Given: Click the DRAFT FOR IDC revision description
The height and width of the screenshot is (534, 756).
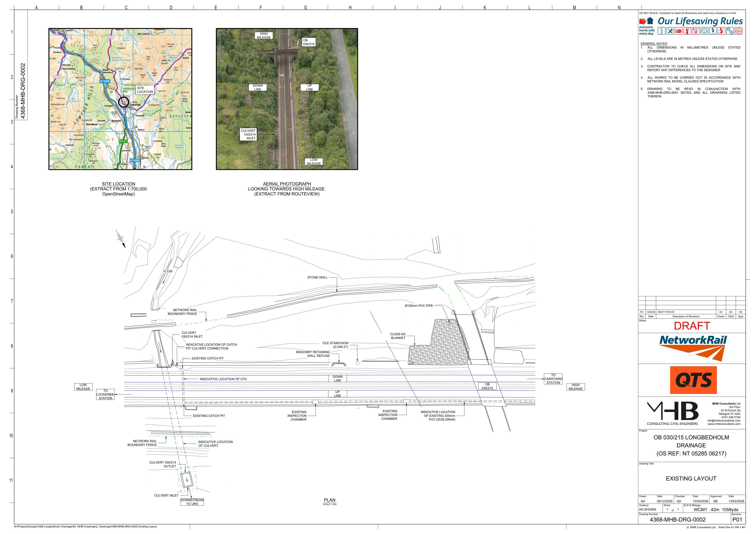Looking at the screenshot, I should tap(666, 312).
